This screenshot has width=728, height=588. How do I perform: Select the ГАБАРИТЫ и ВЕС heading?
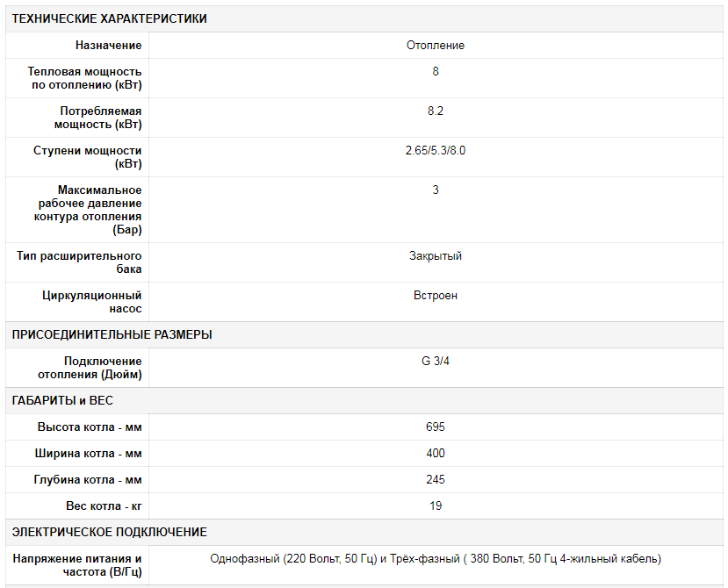point(62,400)
